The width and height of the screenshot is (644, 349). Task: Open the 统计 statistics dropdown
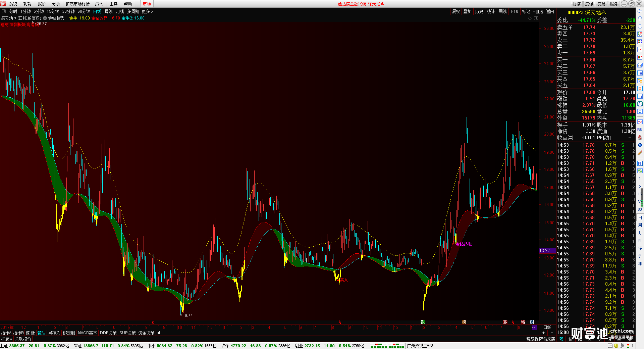491,11
